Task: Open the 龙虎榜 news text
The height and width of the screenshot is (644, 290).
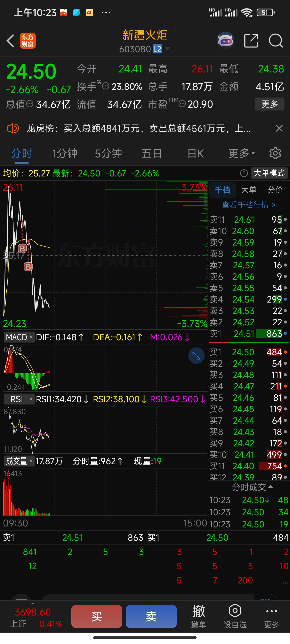Action: pos(138,128)
